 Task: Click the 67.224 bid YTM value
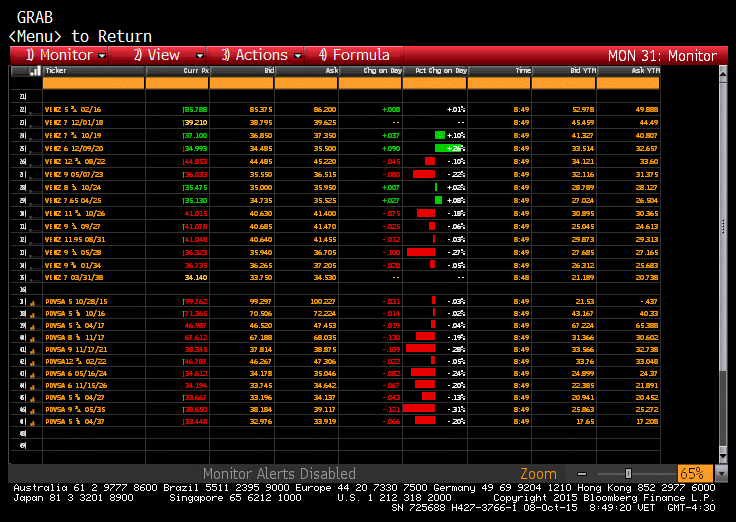point(583,325)
